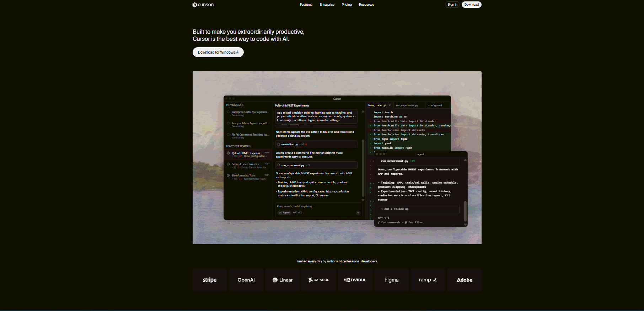The height and width of the screenshot is (311, 644).
Task: Click the file icon next to run_experiment.py in chat
Action: (x=279, y=165)
